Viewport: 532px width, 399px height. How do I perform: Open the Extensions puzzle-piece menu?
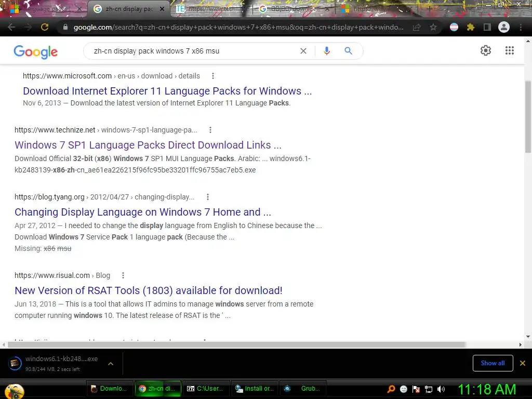[x=471, y=27]
